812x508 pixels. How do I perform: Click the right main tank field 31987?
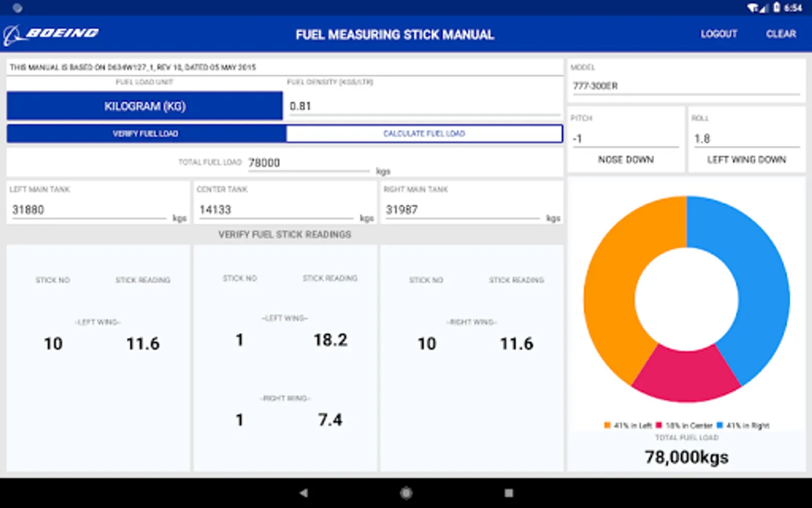pos(462,210)
